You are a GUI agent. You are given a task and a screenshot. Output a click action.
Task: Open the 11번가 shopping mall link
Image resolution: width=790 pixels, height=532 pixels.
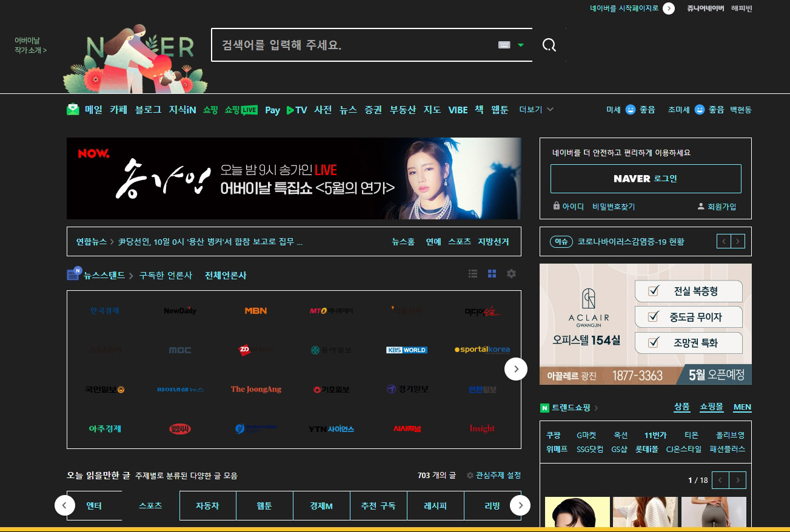[655, 435]
